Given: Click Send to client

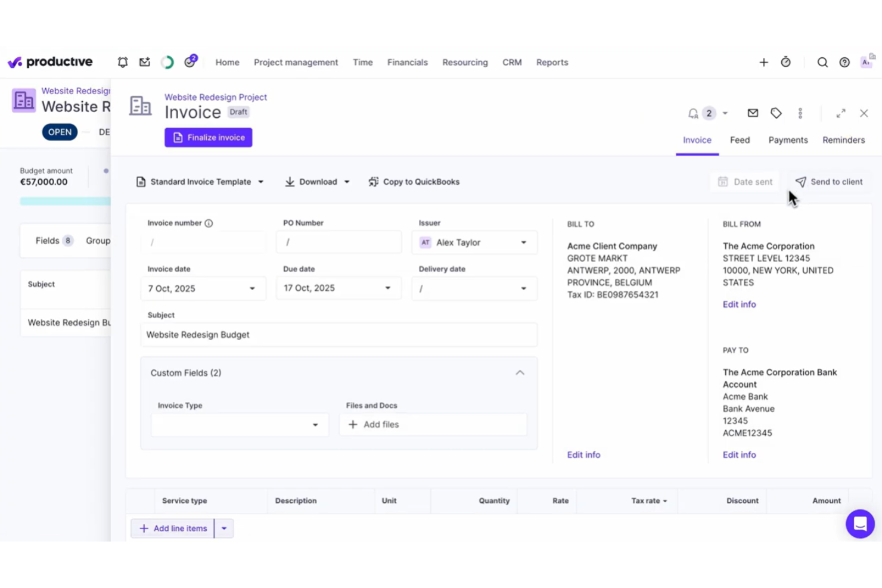Looking at the screenshot, I should click(829, 182).
